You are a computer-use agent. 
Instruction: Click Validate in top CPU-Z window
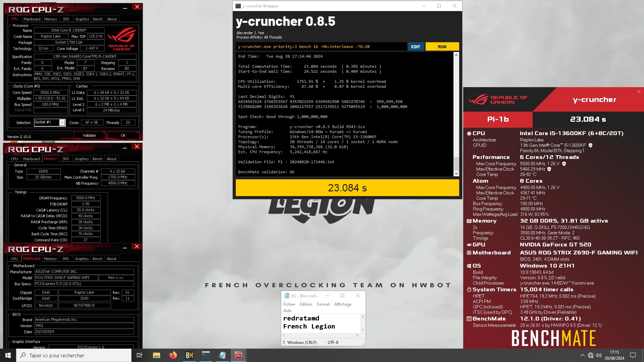pos(89,135)
